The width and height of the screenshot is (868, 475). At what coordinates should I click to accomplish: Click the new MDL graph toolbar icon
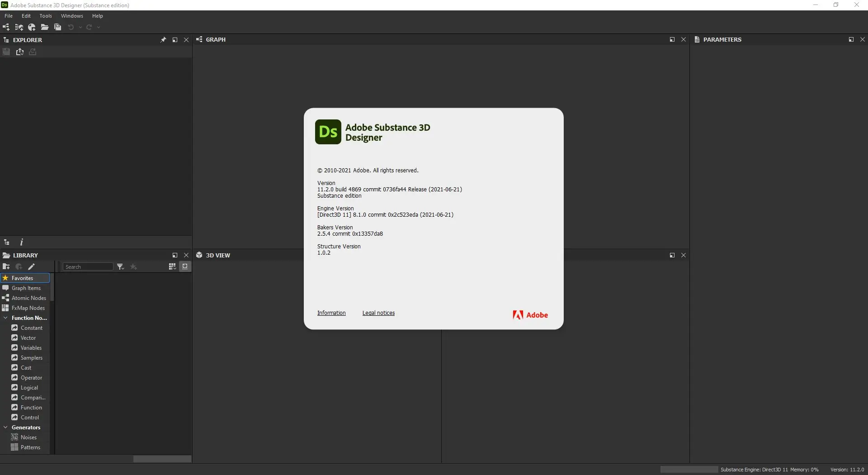pos(19,27)
